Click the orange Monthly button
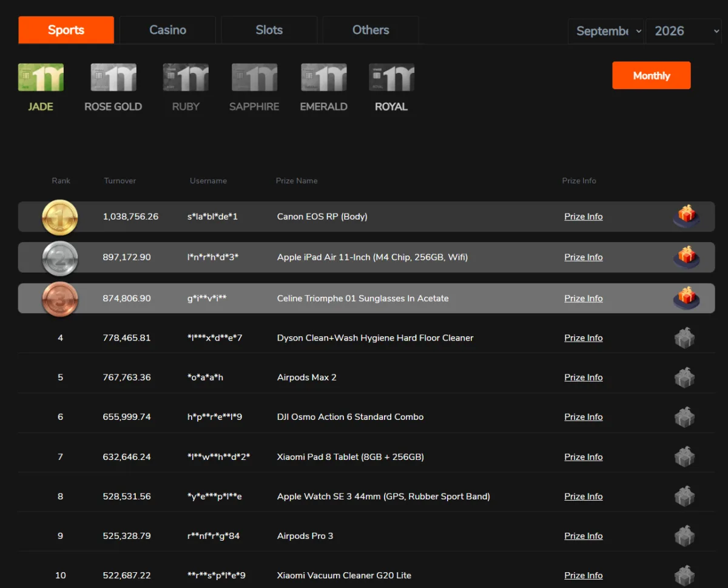728x588 pixels. click(x=652, y=75)
